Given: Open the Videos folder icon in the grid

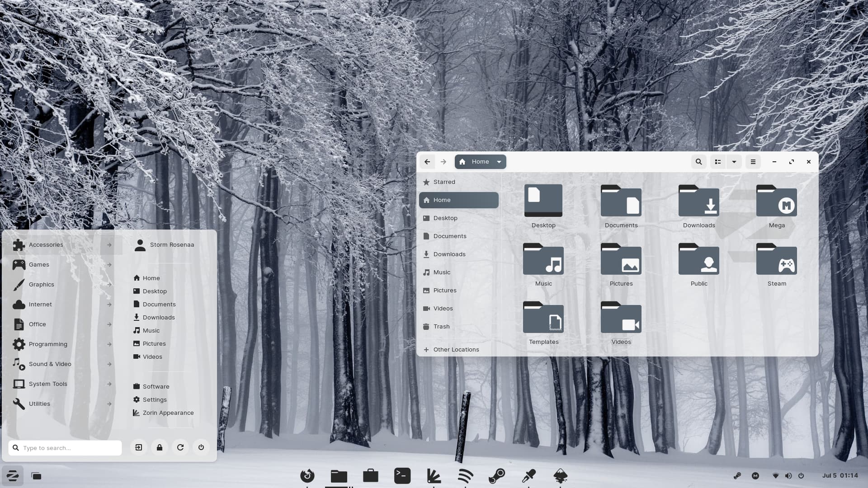Looking at the screenshot, I should pyautogui.click(x=621, y=317).
